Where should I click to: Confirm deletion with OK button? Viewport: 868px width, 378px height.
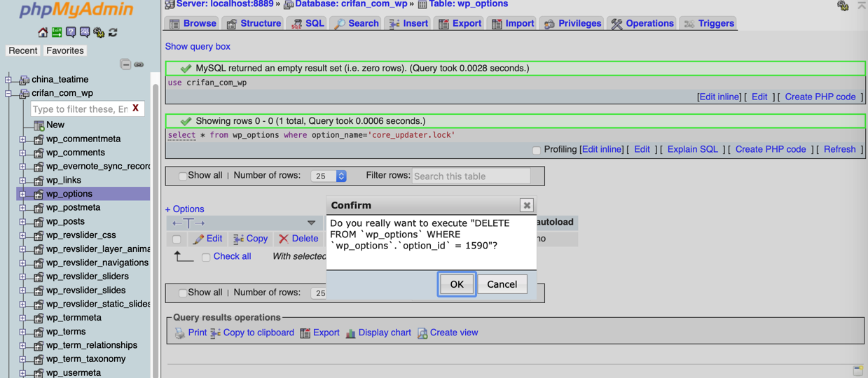click(x=457, y=284)
